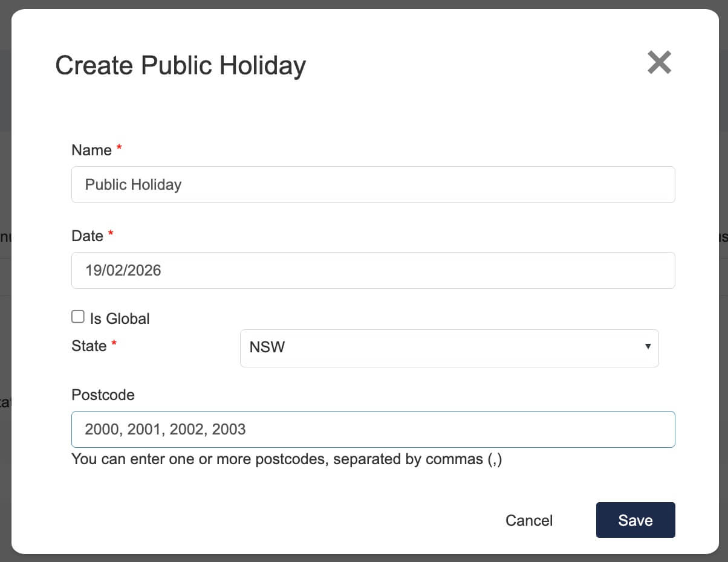This screenshot has height=562, width=728.
Task: Click into the Postcode input field
Action: pyautogui.click(x=372, y=430)
